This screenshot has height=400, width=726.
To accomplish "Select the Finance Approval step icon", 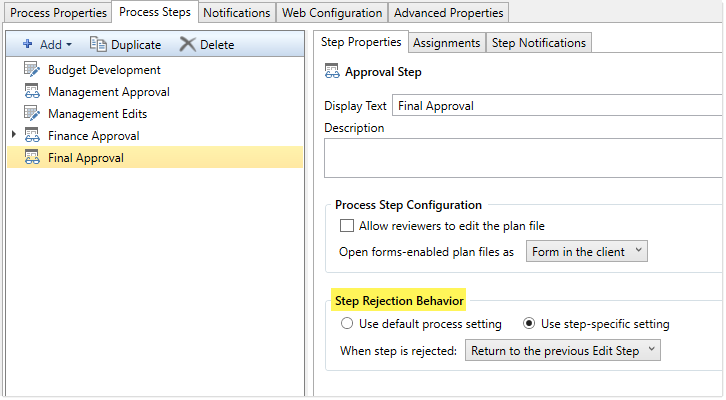I will click(32, 136).
